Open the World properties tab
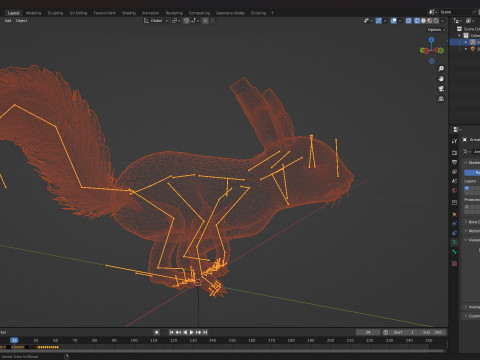Screen dimensions: 480x360 pos(454,190)
